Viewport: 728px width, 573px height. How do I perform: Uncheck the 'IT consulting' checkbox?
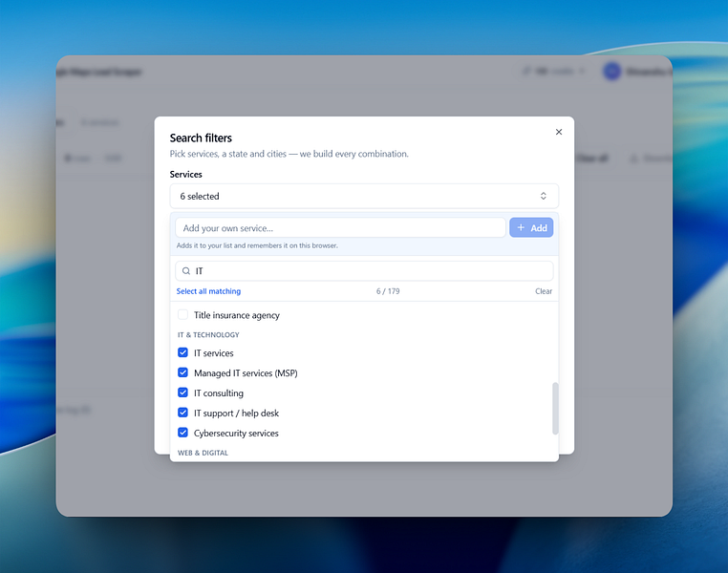(x=182, y=393)
